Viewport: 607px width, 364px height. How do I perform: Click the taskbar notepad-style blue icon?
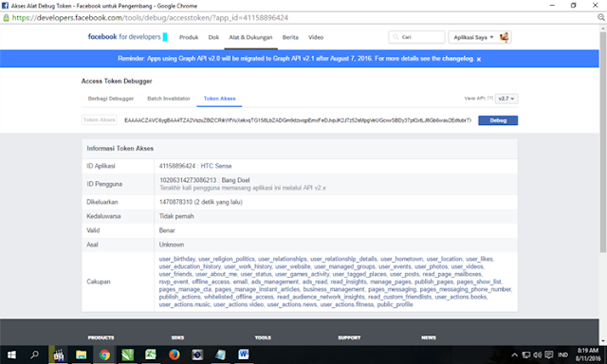tap(220, 355)
